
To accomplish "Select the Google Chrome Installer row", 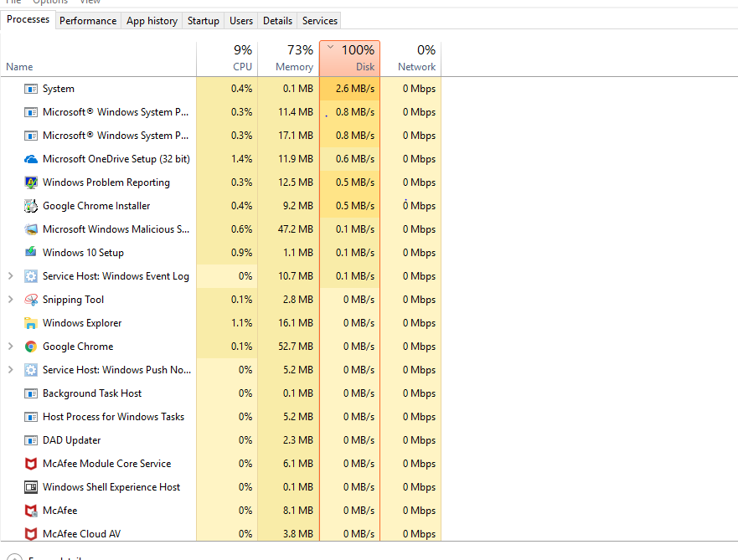I will click(x=221, y=206).
